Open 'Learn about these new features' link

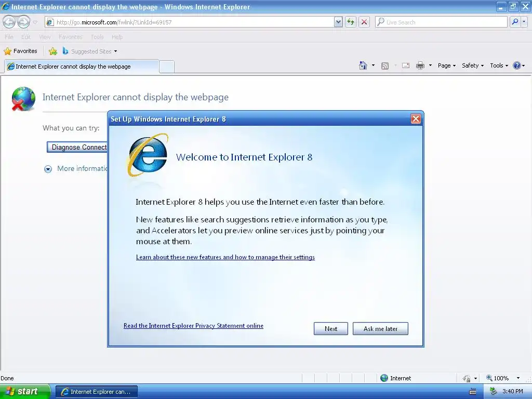[225, 257]
